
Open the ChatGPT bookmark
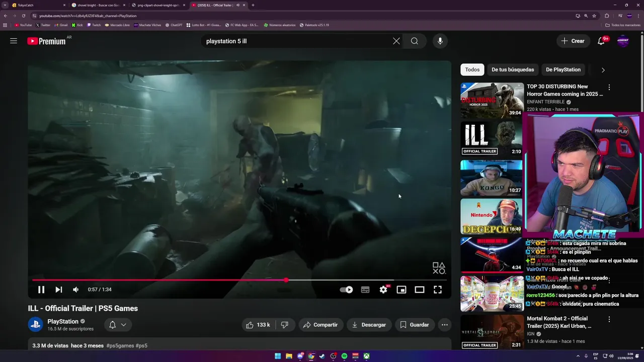(x=174, y=25)
